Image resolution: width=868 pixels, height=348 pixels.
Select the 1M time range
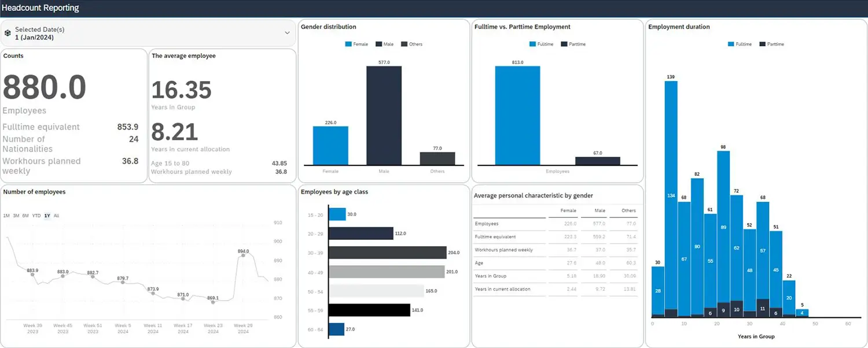click(x=6, y=216)
